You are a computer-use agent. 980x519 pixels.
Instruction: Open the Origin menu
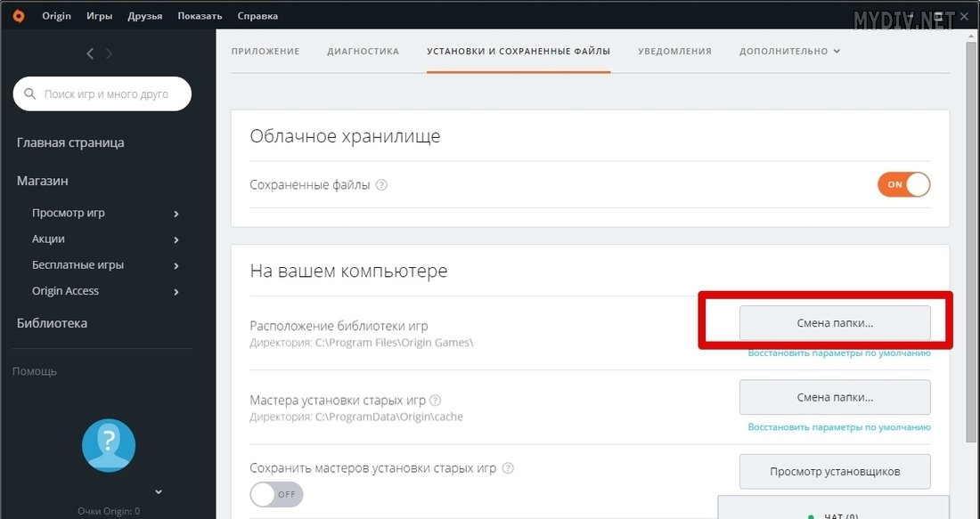point(56,16)
